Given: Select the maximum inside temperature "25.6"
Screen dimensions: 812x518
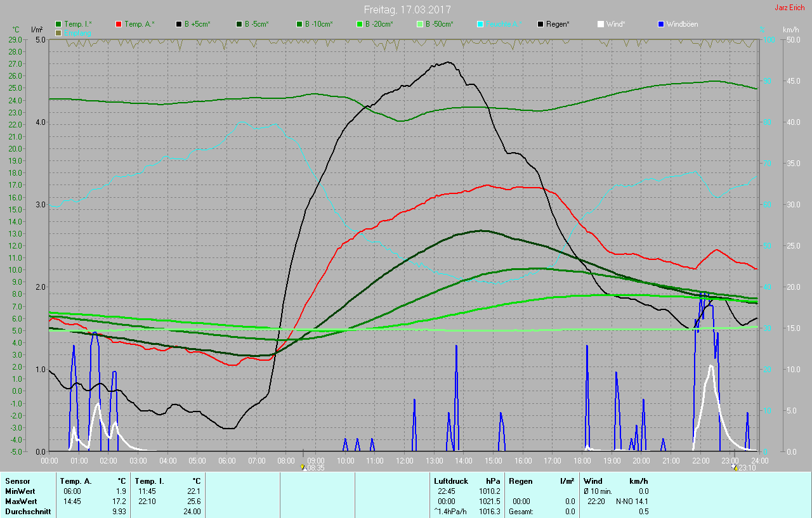Looking at the screenshot, I should (x=194, y=502).
